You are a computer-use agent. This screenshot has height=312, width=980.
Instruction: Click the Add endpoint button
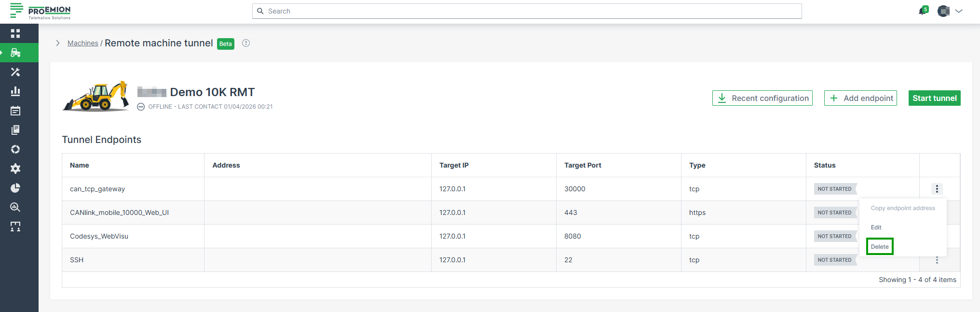tap(860, 98)
